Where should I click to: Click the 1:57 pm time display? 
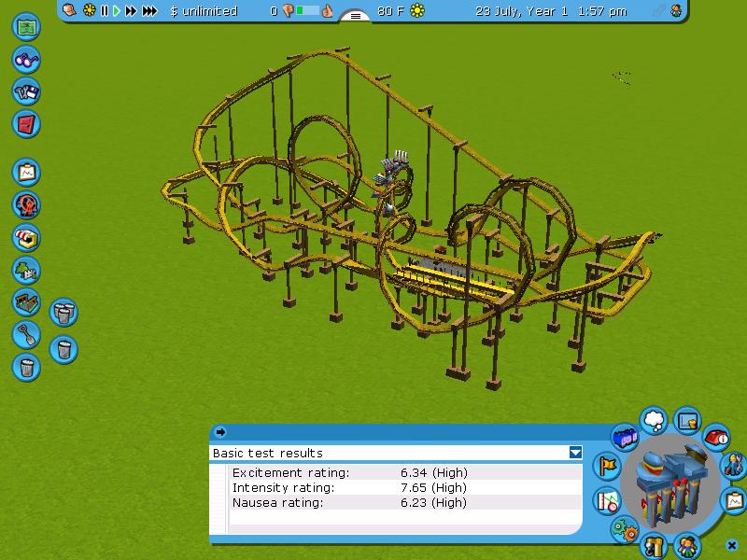[602, 11]
